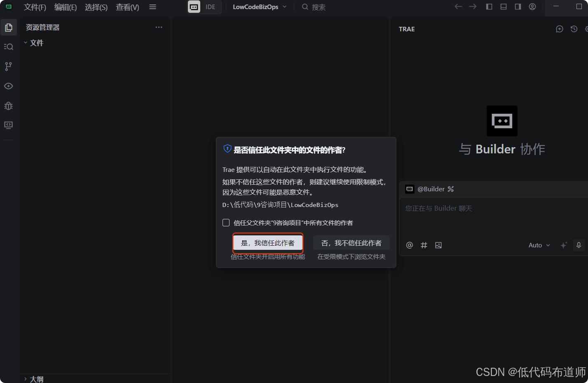Viewport: 588px width, 383px height.
Task: Click the Trae robot mode icon beside IDE
Action: click(x=194, y=7)
